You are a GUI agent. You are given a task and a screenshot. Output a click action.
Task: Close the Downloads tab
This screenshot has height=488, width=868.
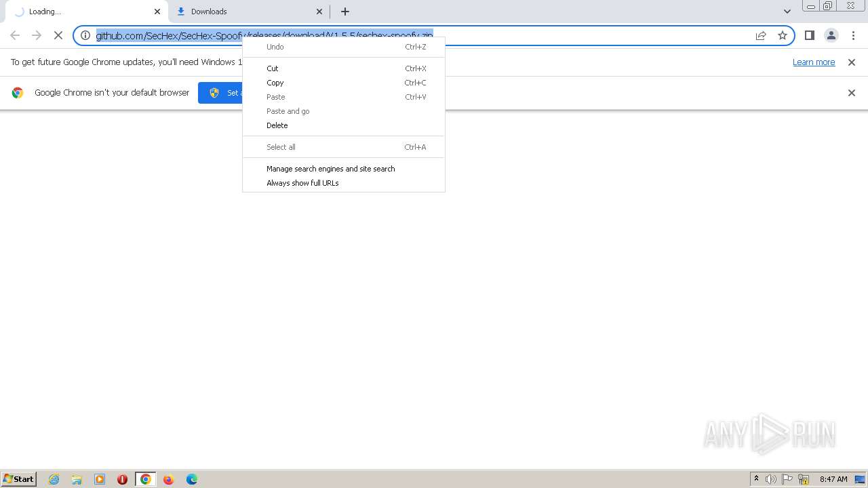pos(319,12)
